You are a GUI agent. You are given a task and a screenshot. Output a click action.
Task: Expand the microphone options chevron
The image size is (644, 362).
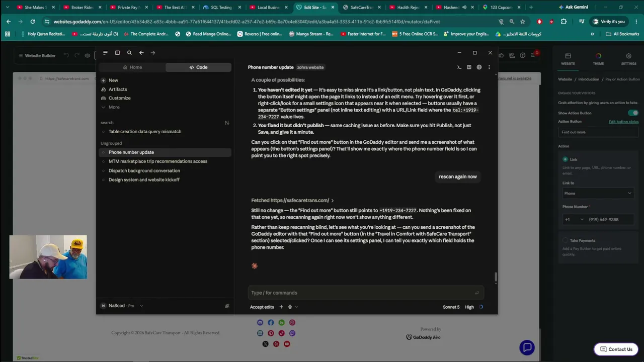[x=296, y=307]
